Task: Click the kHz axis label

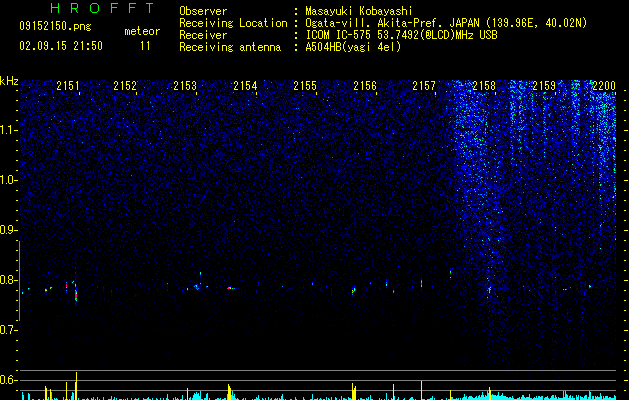Action: point(9,81)
